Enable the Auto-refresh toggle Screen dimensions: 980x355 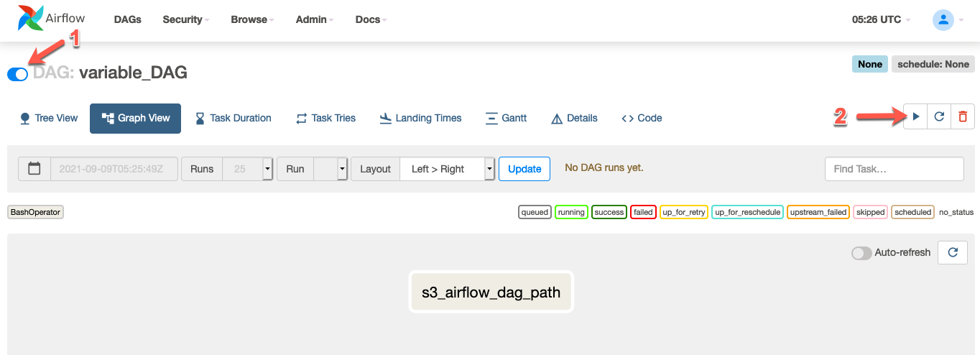pyautogui.click(x=861, y=253)
